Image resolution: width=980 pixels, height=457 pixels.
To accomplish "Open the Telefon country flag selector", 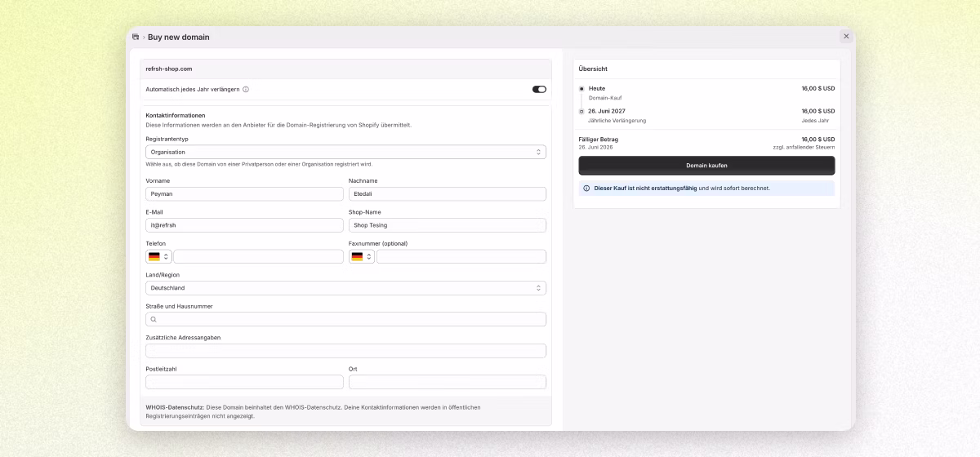I will click(x=158, y=256).
